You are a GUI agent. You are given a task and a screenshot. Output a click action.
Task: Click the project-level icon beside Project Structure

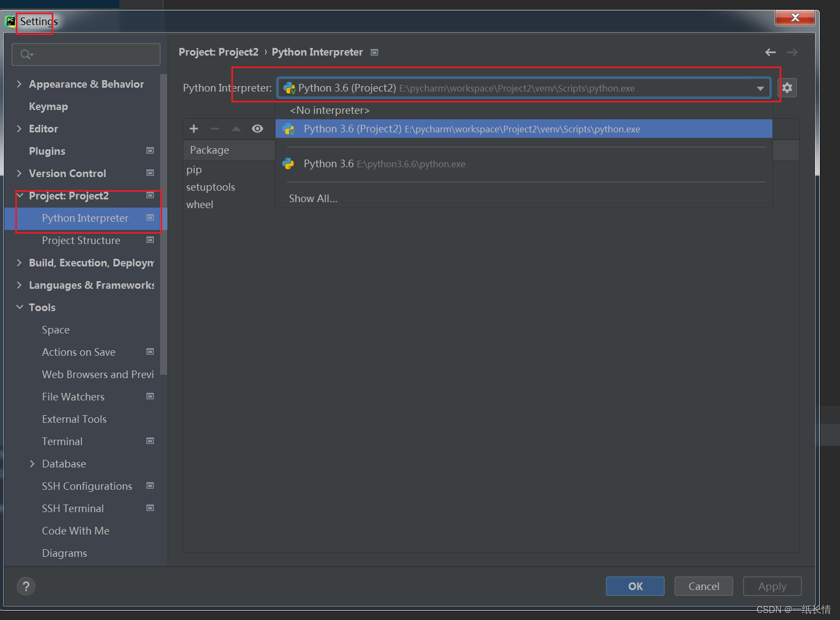150,240
